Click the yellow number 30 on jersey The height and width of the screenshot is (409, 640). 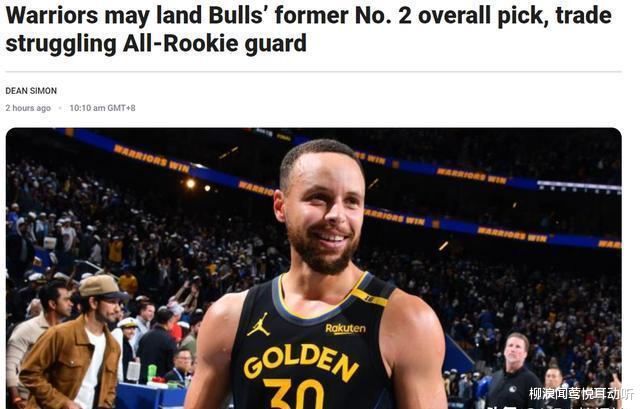tap(294, 394)
